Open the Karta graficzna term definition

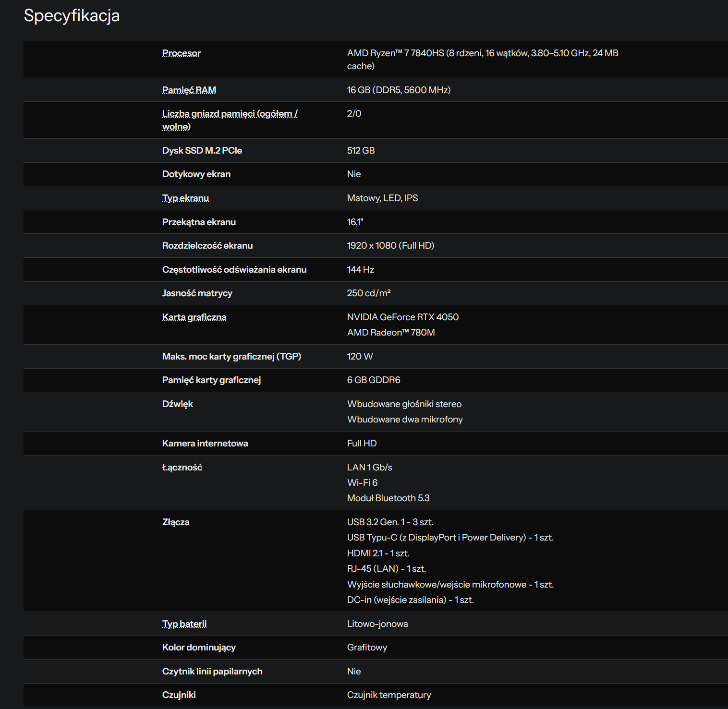(x=194, y=317)
